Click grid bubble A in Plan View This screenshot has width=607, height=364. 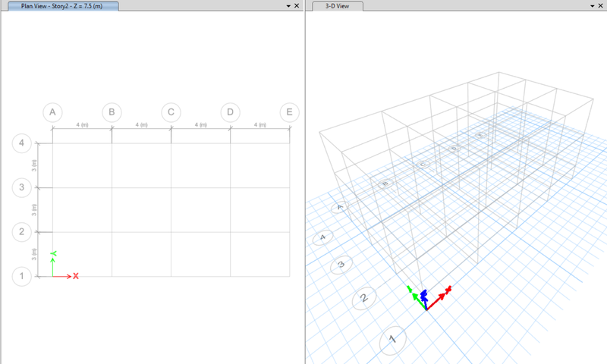[52, 112]
